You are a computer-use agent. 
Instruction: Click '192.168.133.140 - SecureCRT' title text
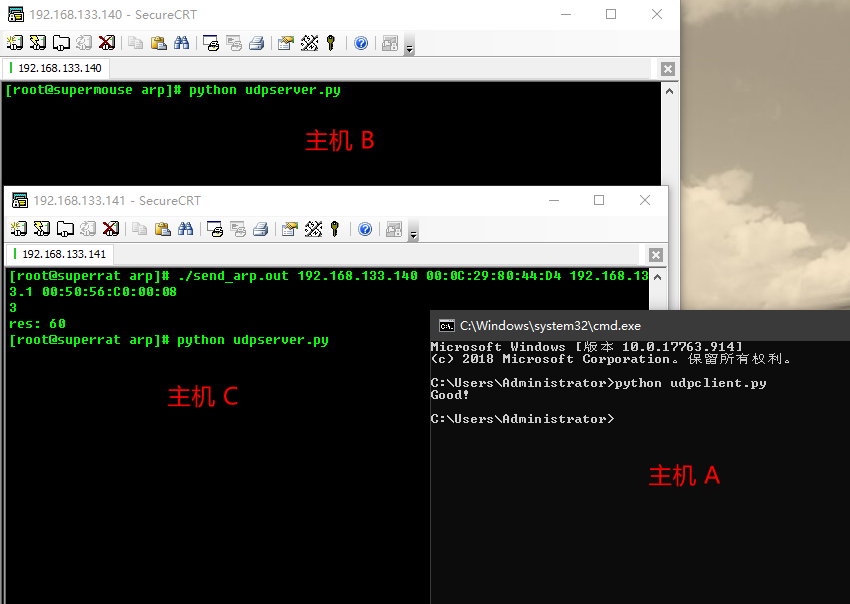click(x=113, y=15)
